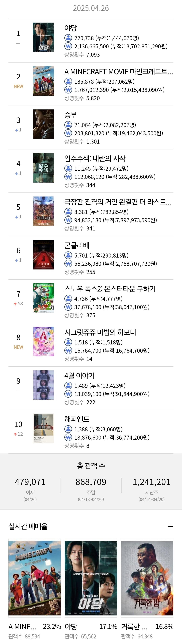
Task: Click the audience icon for 4월 이야기
Action: (68, 385)
